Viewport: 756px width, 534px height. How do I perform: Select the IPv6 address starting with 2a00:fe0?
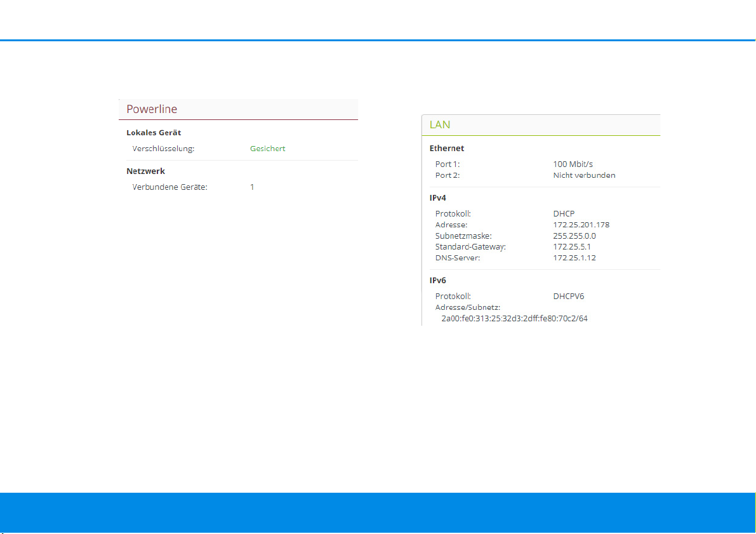coord(514,318)
